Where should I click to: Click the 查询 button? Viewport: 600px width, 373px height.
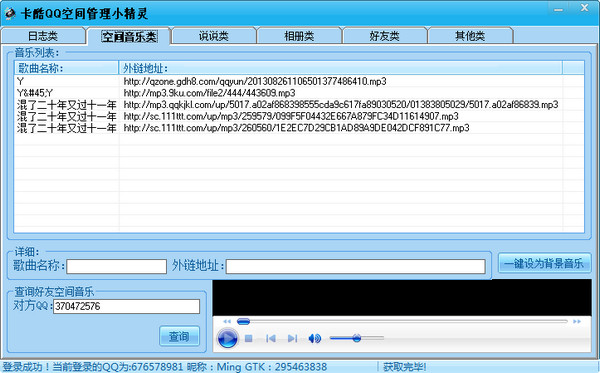[179, 336]
